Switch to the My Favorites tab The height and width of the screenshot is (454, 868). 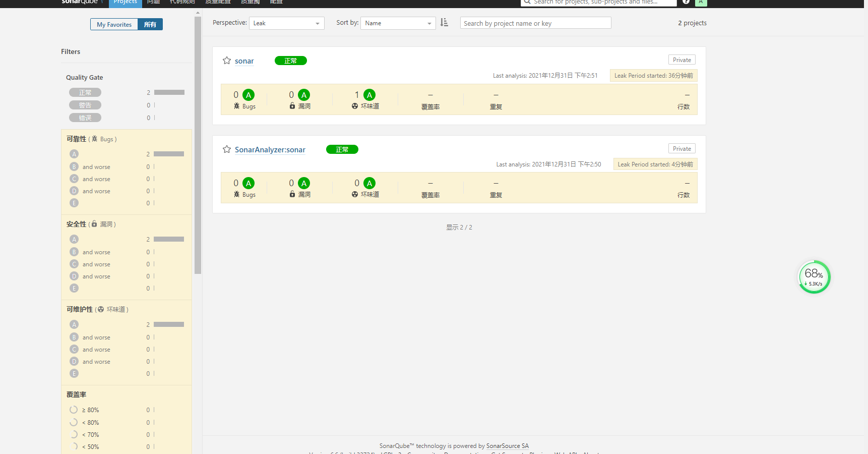coord(114,24)
